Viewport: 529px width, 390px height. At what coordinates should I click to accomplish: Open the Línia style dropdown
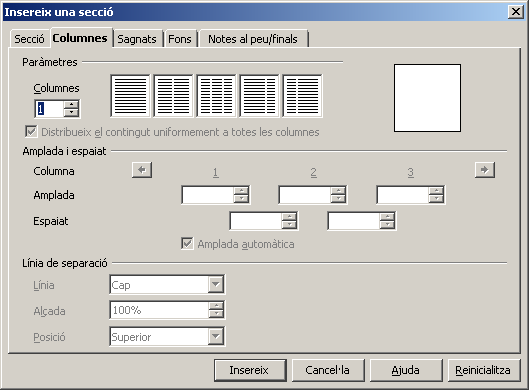pos(216,285)
